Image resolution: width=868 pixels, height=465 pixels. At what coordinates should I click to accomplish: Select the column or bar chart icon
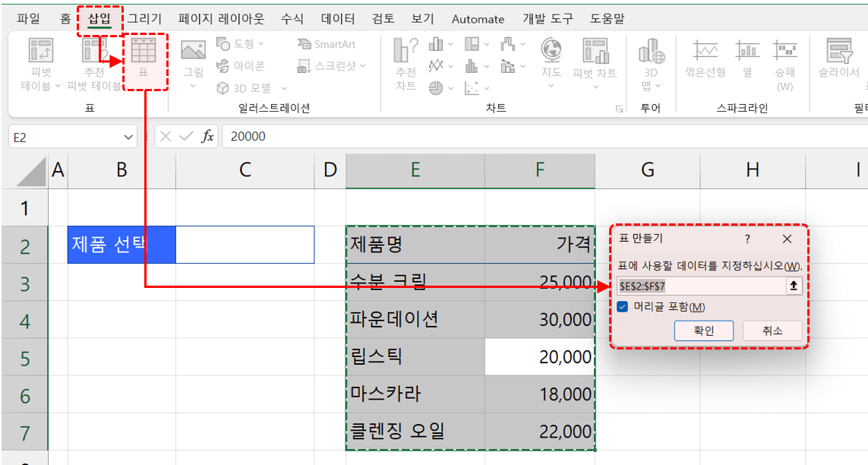coord(436,44)
